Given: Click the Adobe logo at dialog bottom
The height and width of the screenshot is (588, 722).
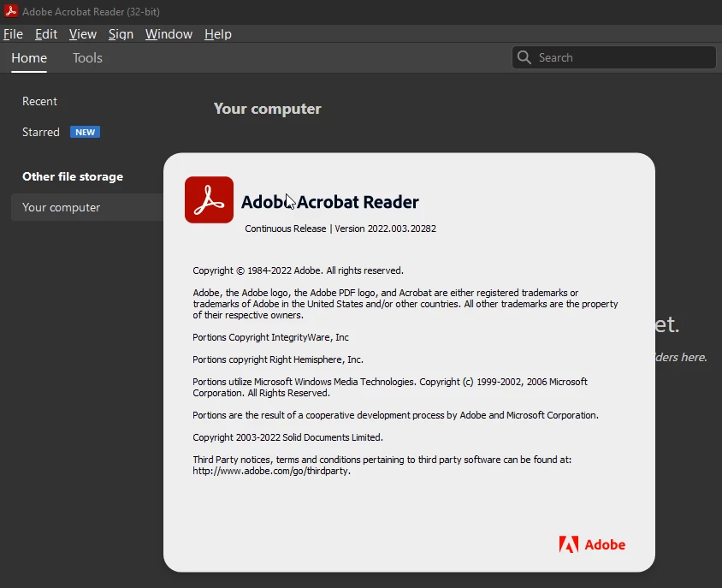Looking at the screenshot, I should pyautogui.click(x=592, y=544).
